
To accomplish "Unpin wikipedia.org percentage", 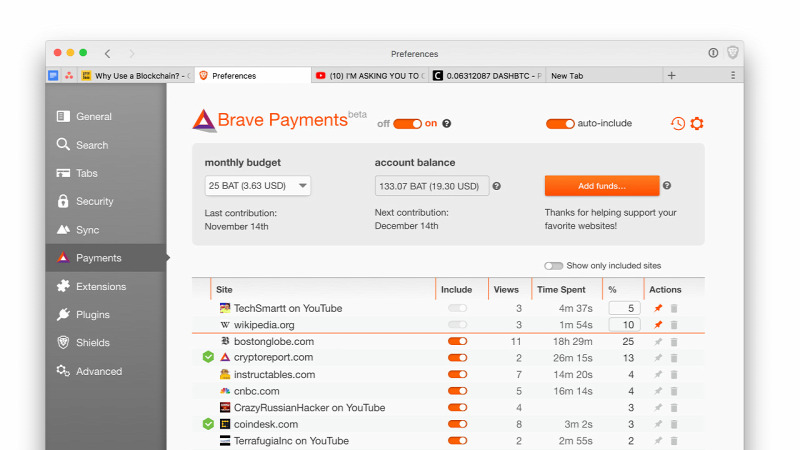I will [x=658, y=324].
